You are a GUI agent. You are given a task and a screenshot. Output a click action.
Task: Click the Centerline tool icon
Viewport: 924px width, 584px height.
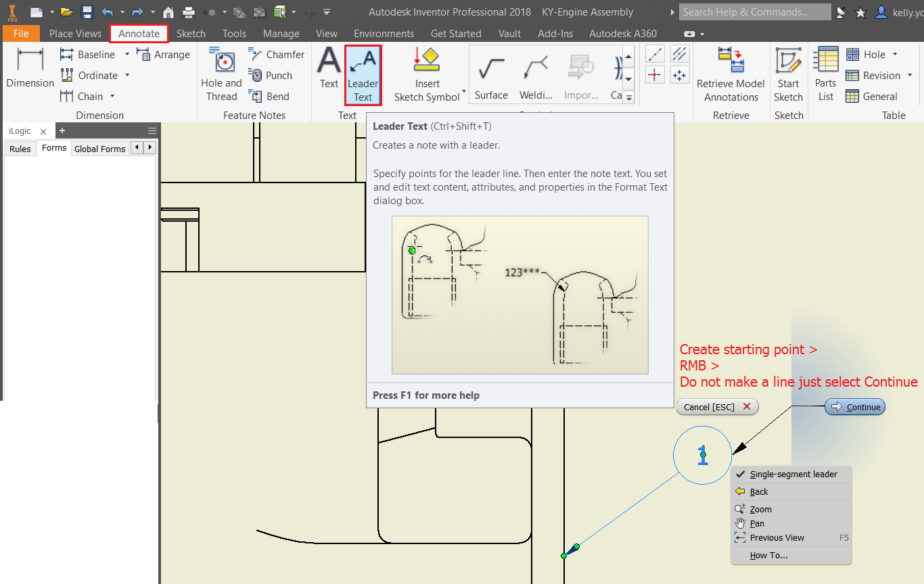[655, 54]
